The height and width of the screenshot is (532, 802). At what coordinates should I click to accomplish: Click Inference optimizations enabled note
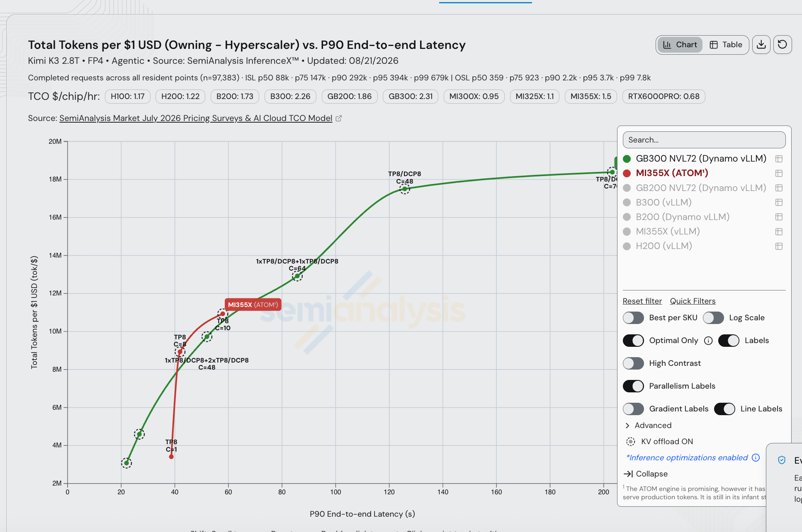pos(687,458)
